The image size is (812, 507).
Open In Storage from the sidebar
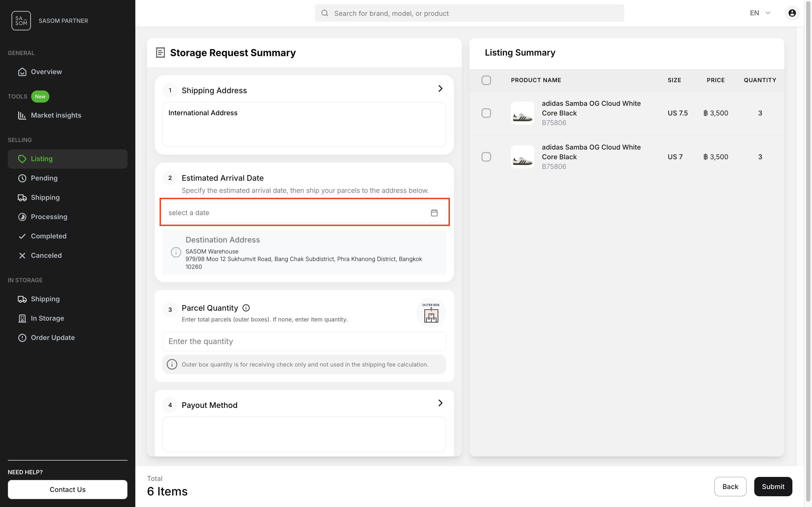47,318
